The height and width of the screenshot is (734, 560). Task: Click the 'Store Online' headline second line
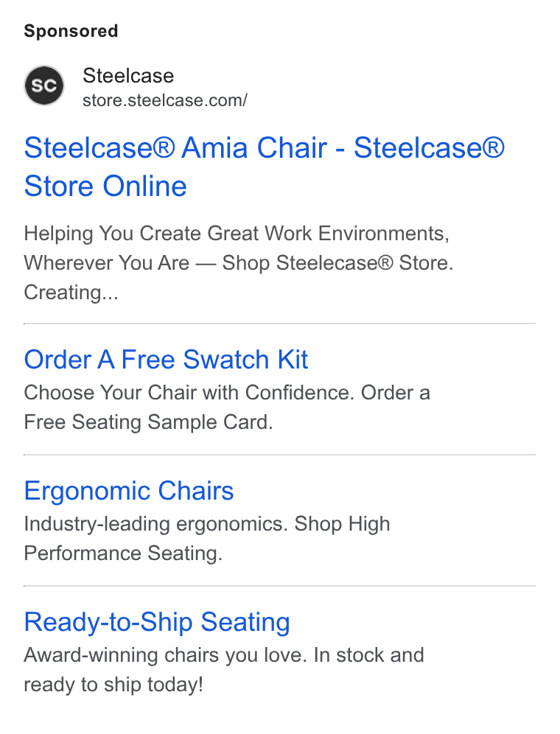pos(105,186)
